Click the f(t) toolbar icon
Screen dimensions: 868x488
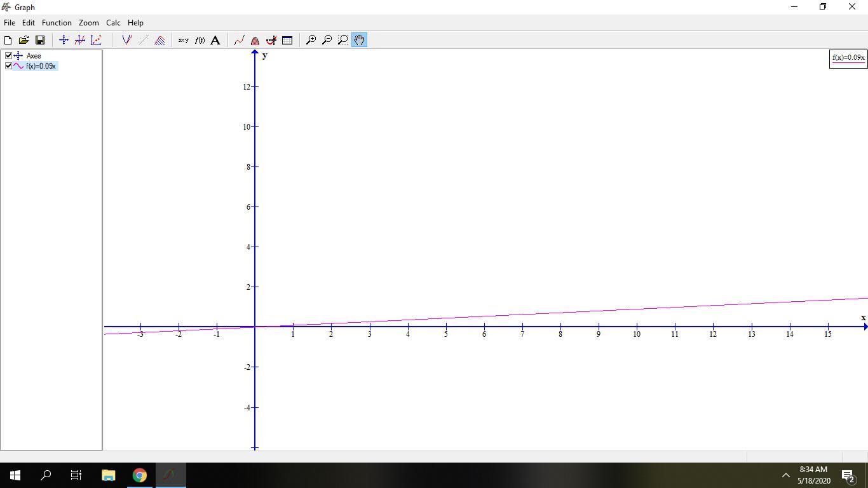[200, 40]
